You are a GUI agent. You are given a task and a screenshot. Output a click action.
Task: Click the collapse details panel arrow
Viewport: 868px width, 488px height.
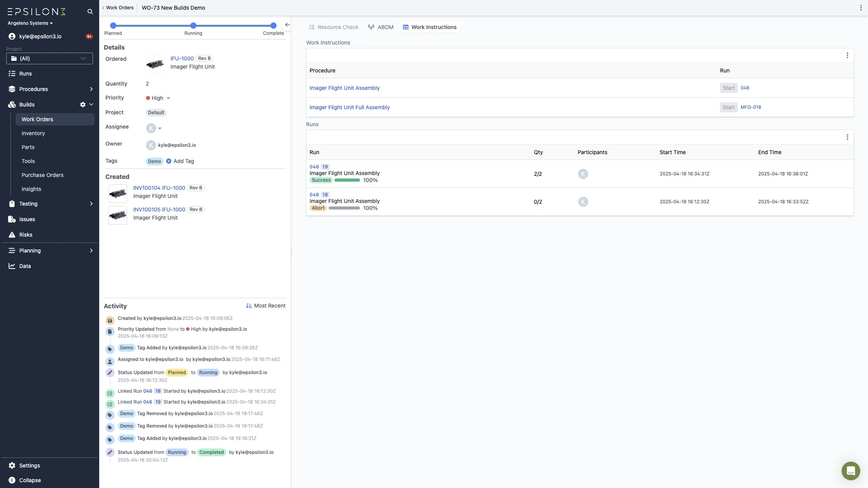point(287,25)
